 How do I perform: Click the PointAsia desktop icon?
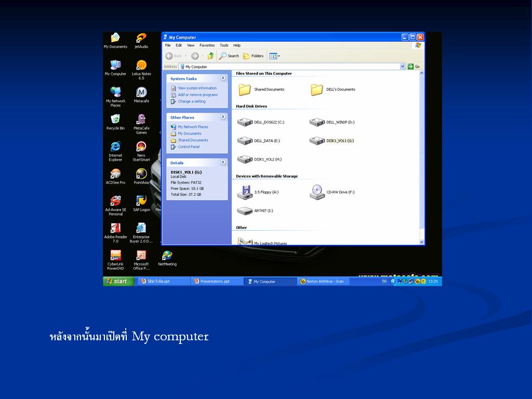point(141,177)
